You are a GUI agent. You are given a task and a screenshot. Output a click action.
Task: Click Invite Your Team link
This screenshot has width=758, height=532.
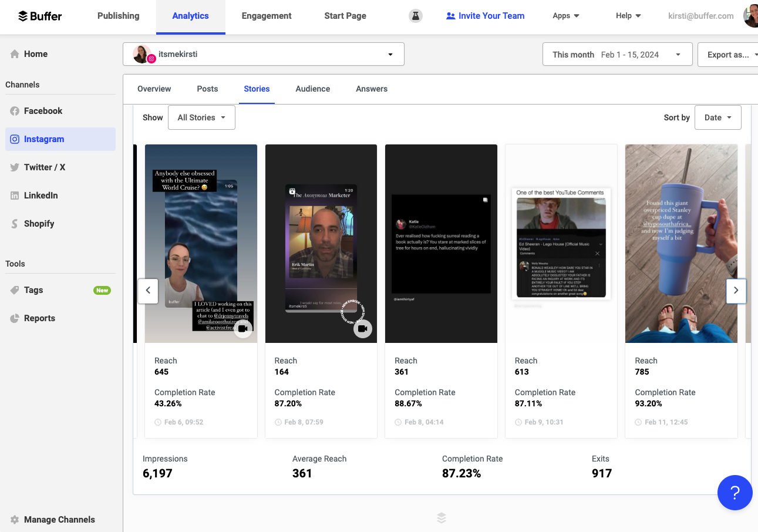pyautogui.click(x=485, y=16)
